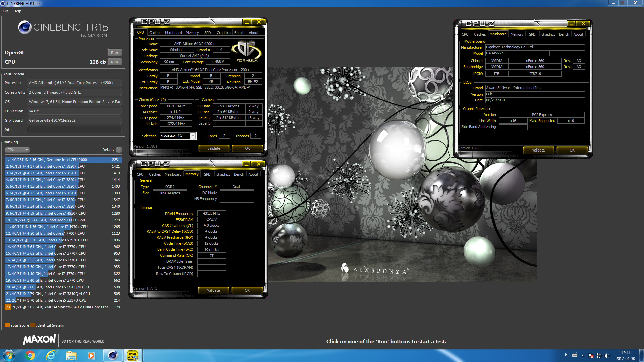644x362 pixels.
Task: Minimize the top-left CPU-Z CPU window
Action: pyautogui.click(x=247, y=22)
